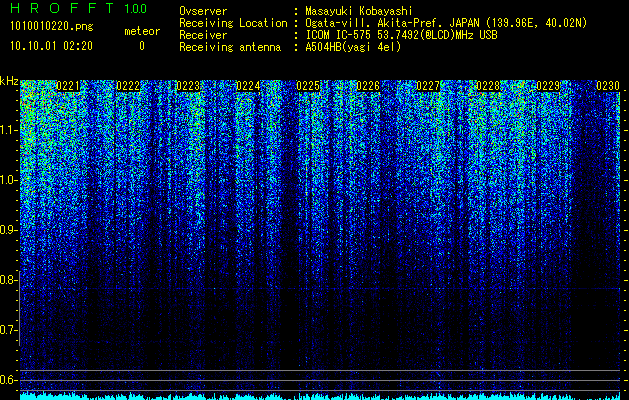Click the 0227 time marker
This screenshot has height=400, width=629.
click(428, 86)
